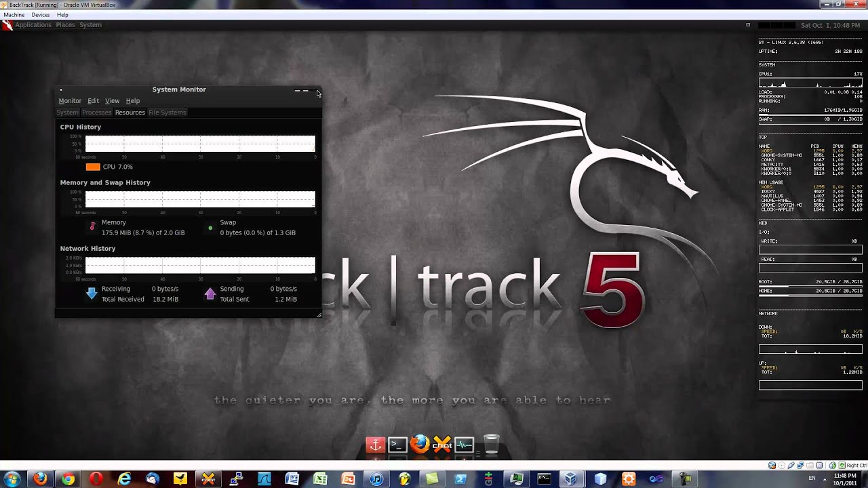Click the purple Sending arrow color button
868x488 pixels.
click(210, 293)
